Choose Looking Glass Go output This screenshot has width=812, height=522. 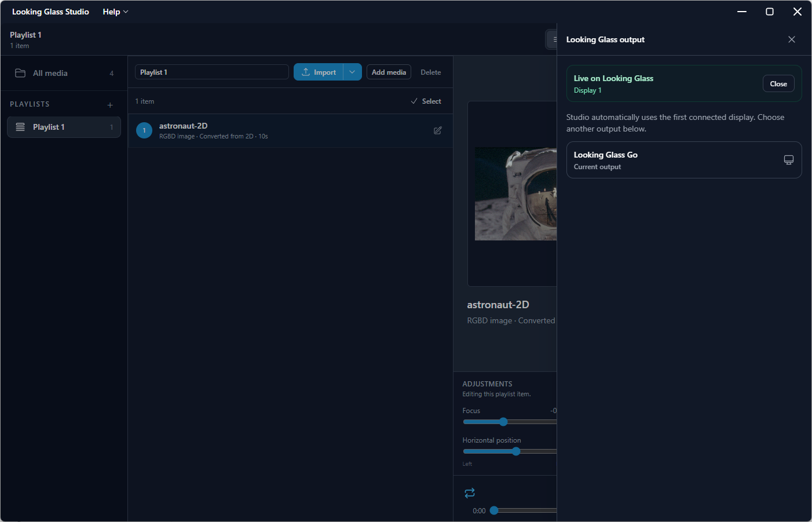coord(684,160)
